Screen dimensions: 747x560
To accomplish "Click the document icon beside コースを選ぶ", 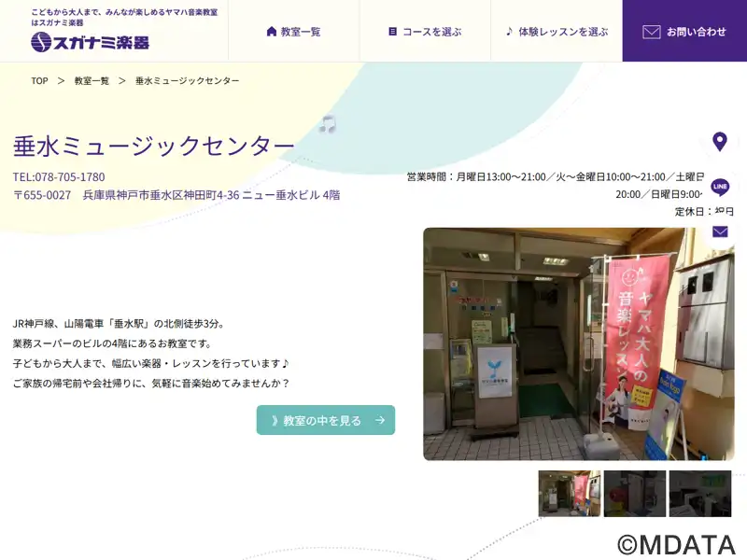I will tap(392, 32).
